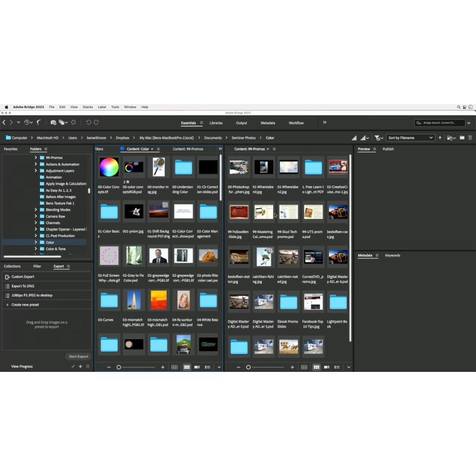476x476 pixels.
Task: Click the trash delete icon in toolbar
Action: tap(470, 137)
